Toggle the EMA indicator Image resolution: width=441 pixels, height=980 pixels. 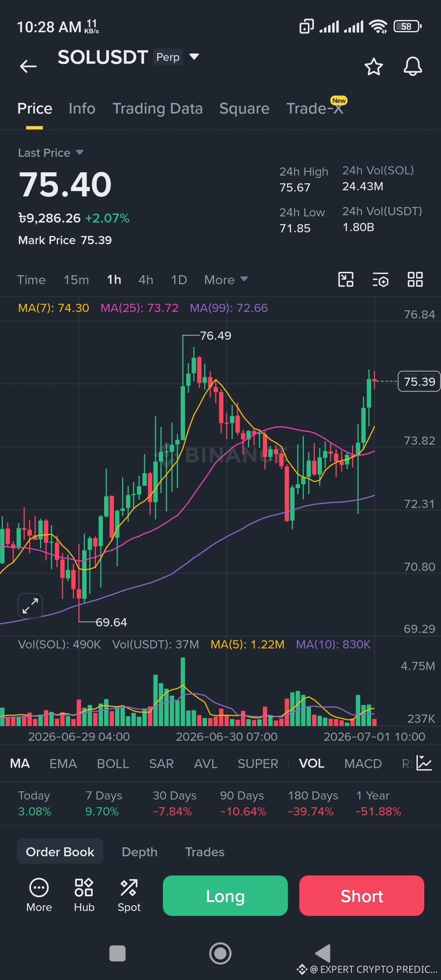(x=63, y=763)
